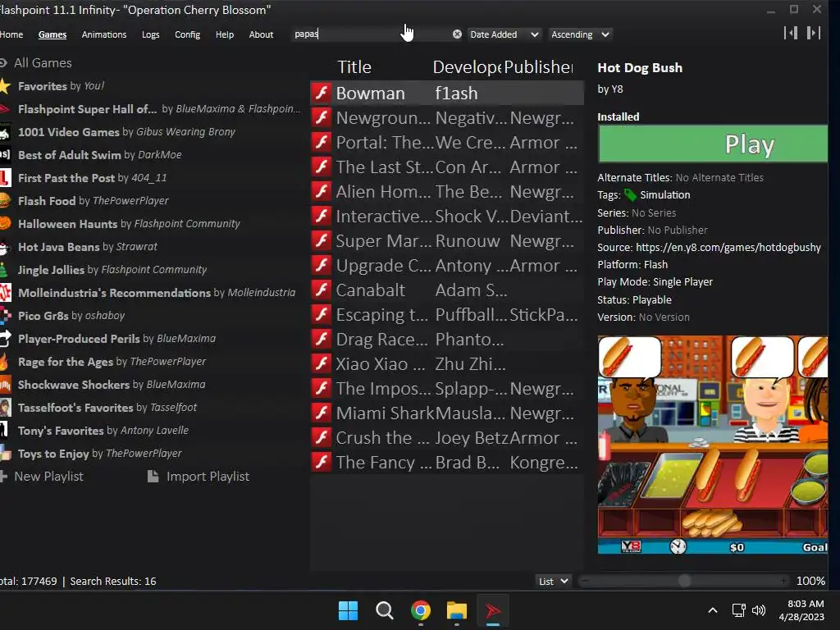The width and height of the screenshot is (840, 630).
Task: Select 'Upgrade C...' game row
Action: (447, 265)
